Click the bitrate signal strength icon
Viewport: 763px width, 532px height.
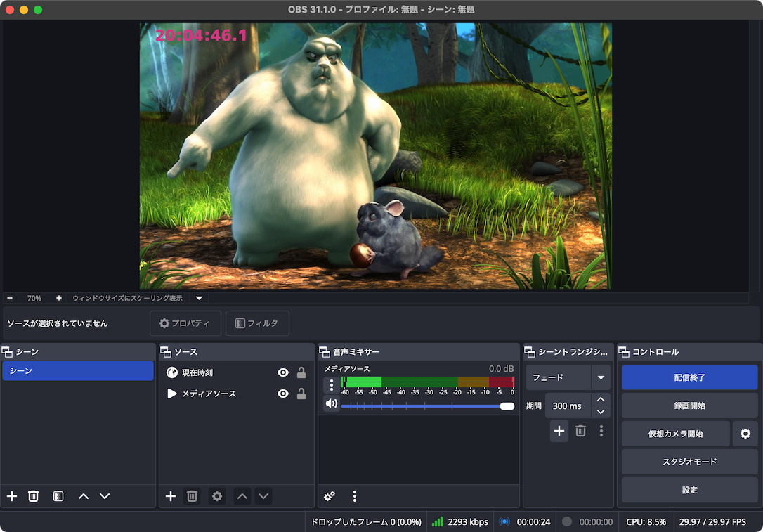coord(438,521)
